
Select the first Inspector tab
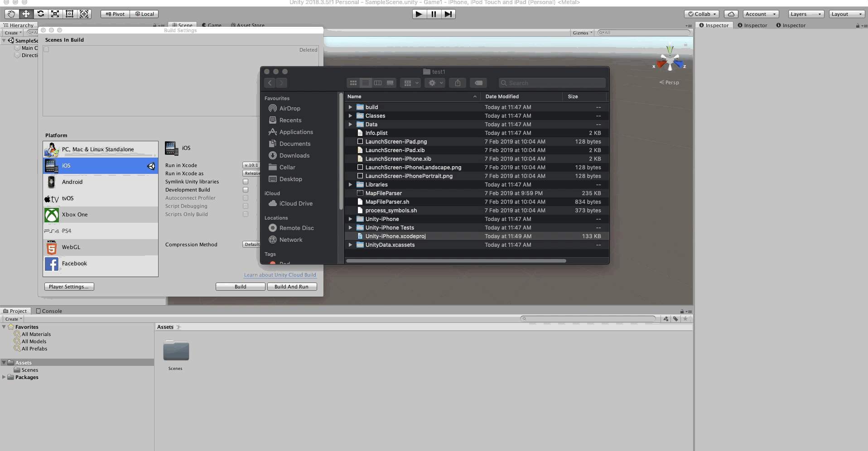(x=714, y=25)
